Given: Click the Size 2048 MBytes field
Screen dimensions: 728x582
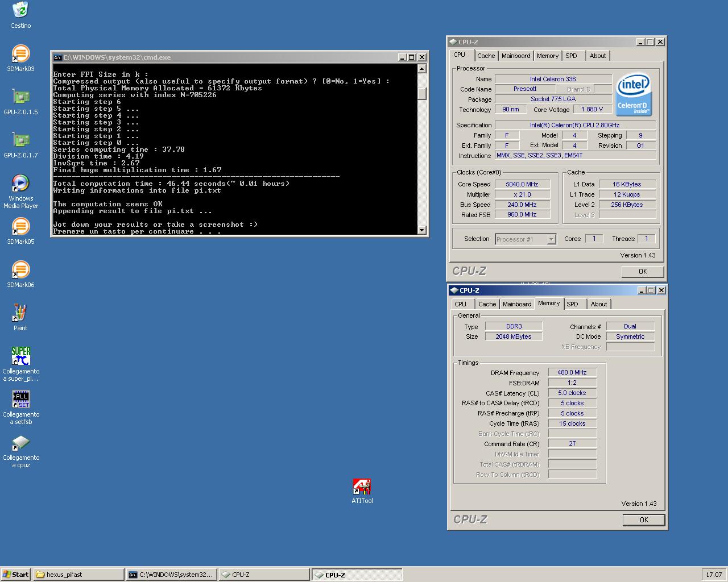Looking at the screenshot, I should coord(514,336).
